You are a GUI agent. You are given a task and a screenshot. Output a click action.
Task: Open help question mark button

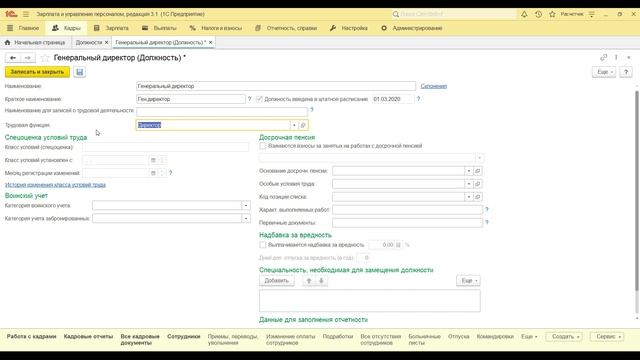[x=626, y=72]
